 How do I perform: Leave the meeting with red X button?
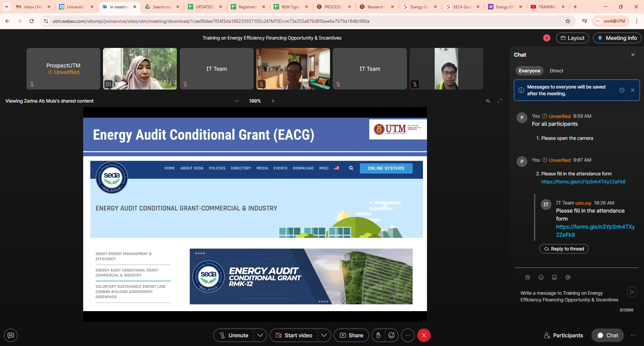pos(424,335)
